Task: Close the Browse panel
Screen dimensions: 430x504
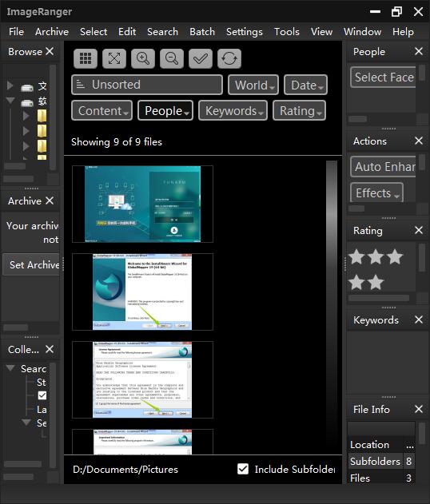Action: click(50, 51)
